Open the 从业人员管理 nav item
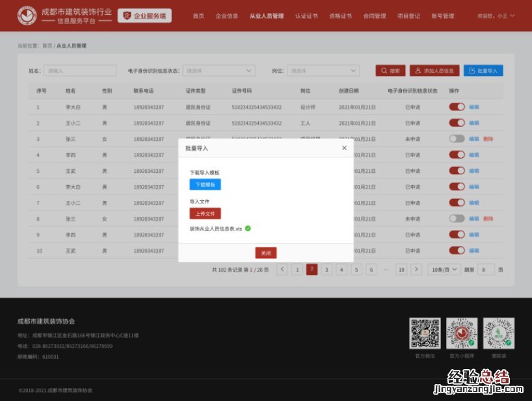 pyautogui.click(x=267, y=16)
